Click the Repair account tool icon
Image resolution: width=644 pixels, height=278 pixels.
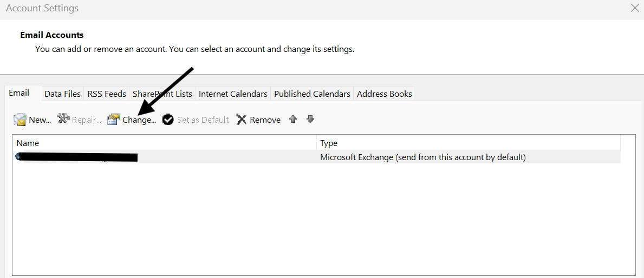pos(63,120)
